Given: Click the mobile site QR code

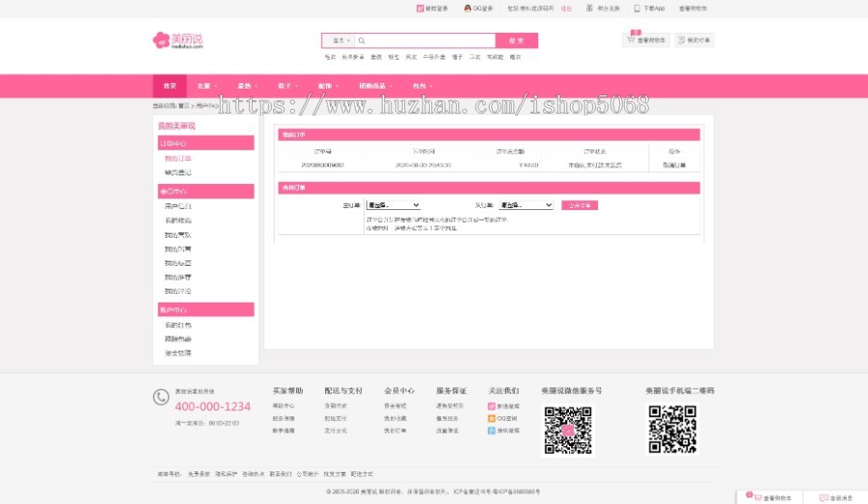Looking at the screenshot, I should pos(672,429).
